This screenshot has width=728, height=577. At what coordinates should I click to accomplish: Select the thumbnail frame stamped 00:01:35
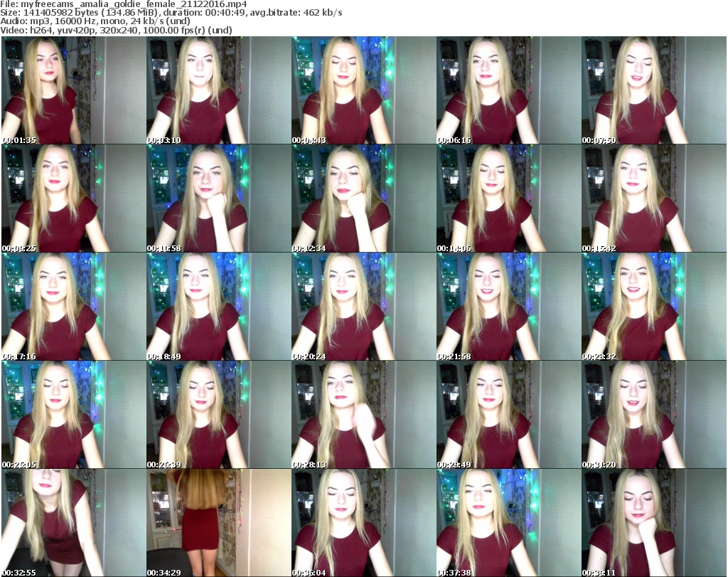click(73, 90)
